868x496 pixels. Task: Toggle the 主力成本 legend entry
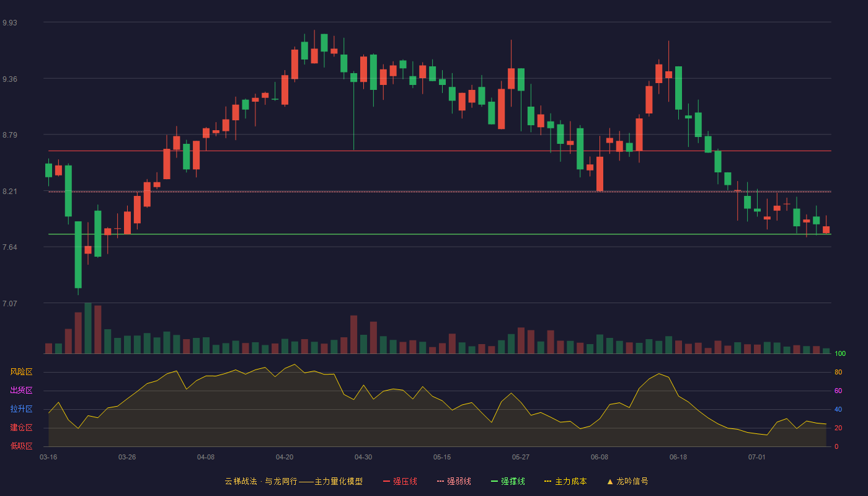coord(565,481)
